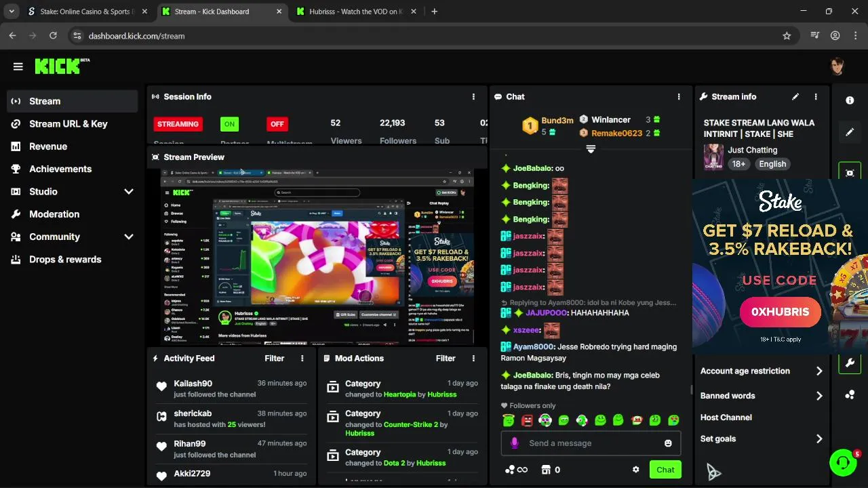
Task: Expand the Studio section
Action: [x=73, y=192]
